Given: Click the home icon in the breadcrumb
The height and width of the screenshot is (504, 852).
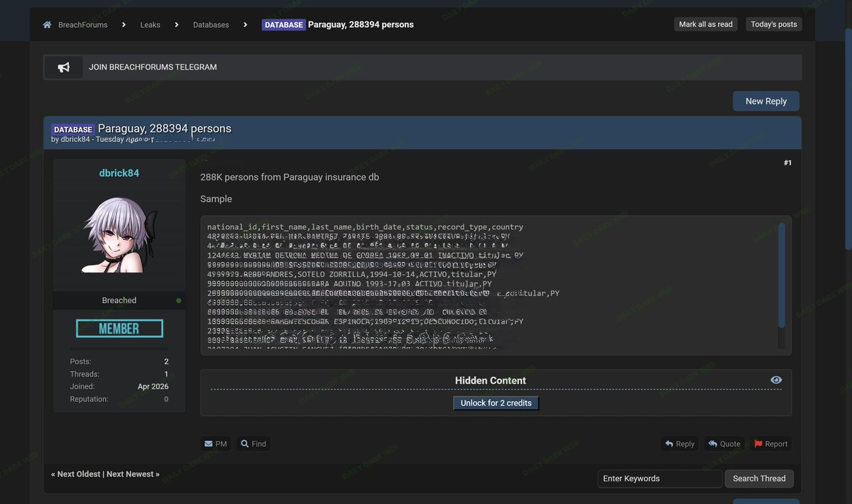Looking at the screenshot, I should pos(46,24).
